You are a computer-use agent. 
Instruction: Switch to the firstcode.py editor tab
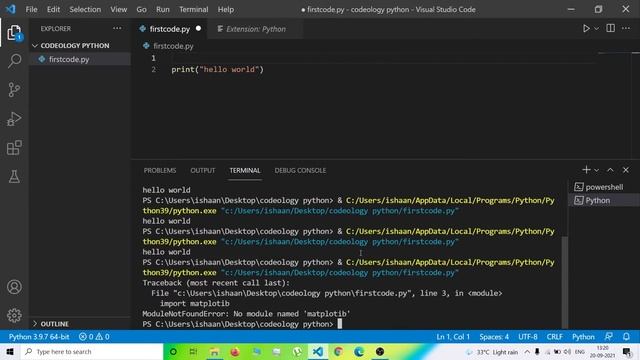click(x=169, y=29)
